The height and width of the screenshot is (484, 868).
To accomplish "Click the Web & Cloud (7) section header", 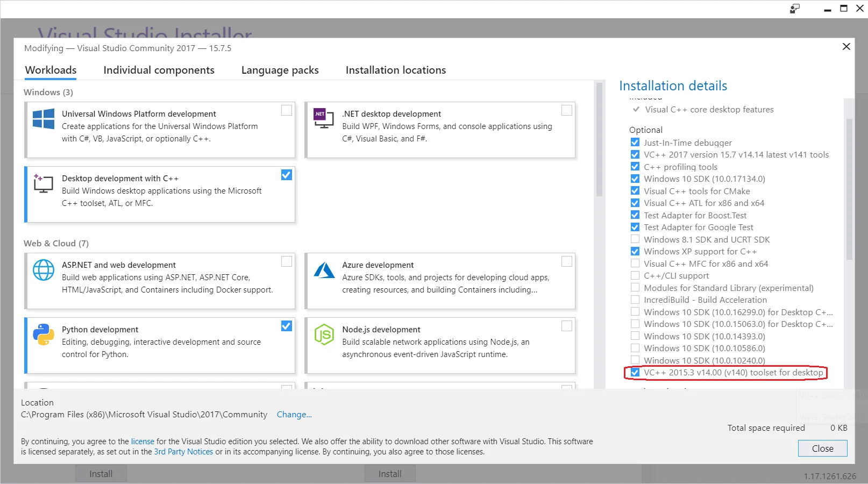I will point(56,244).
